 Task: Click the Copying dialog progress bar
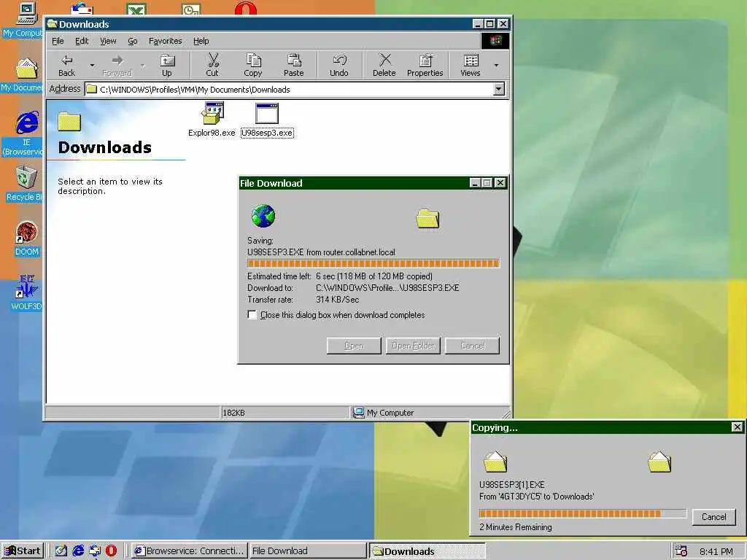pos(583,514)
